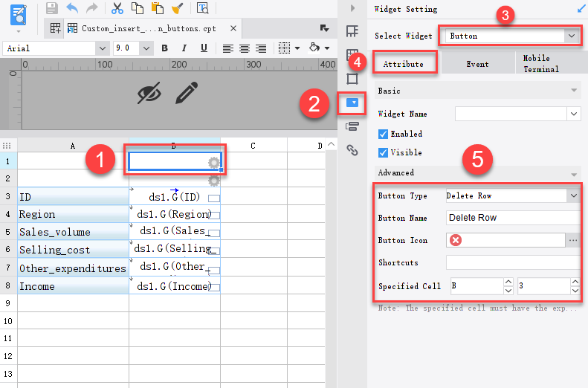Open the widget setting panel icon
This screenshot has height=388, width=588.
coord(352,103)
